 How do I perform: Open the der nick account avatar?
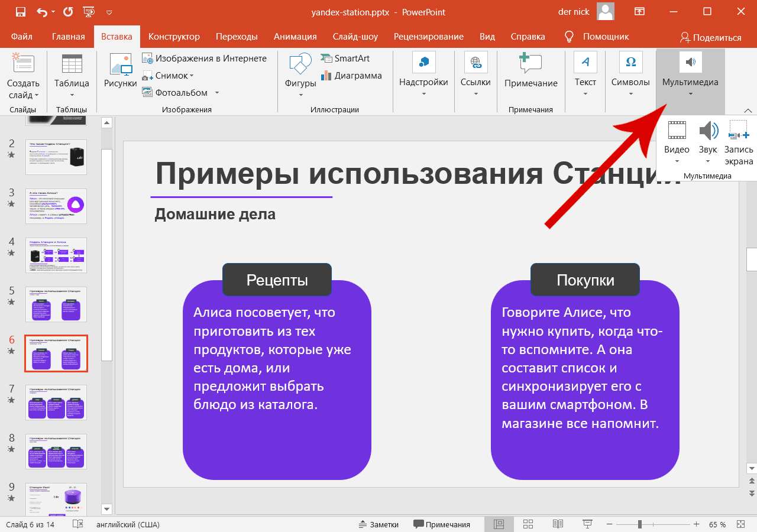(606, 11)
